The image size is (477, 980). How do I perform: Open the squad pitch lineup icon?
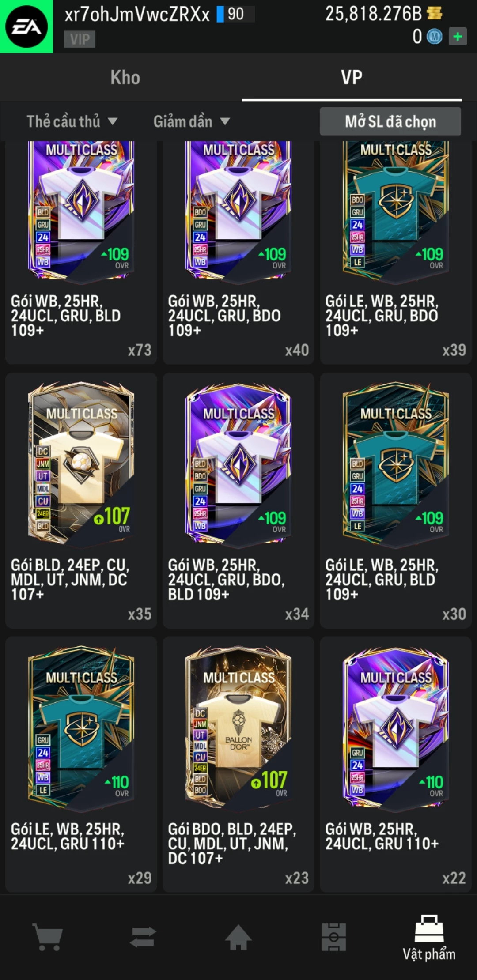click(x=334, y=937)
